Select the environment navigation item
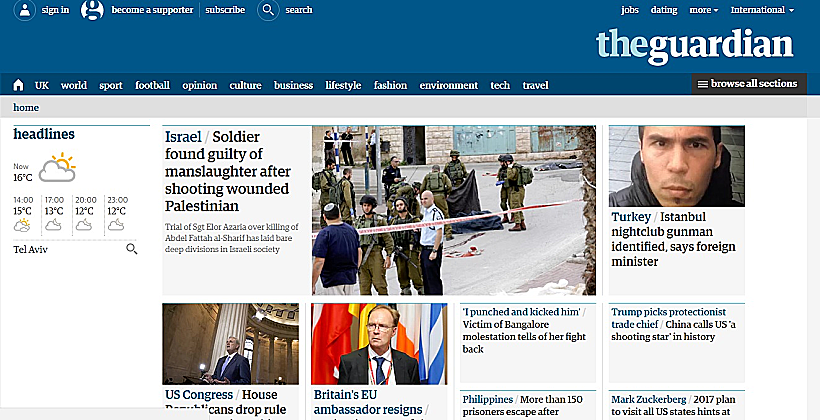Image resolution: width=820 pixels, height=420 pixels. [449, 85]
